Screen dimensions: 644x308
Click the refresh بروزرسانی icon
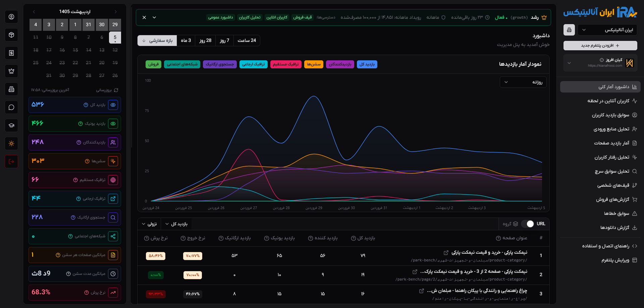pos(116,90)
